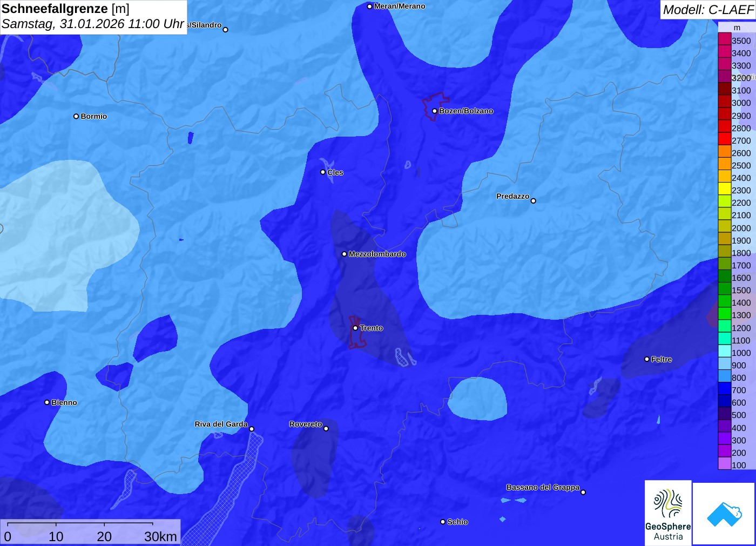Click the Bolzano red municipality outline
The width and height of the screenshot is (756, 546).
pyautogui.click(x=435, y=106)
